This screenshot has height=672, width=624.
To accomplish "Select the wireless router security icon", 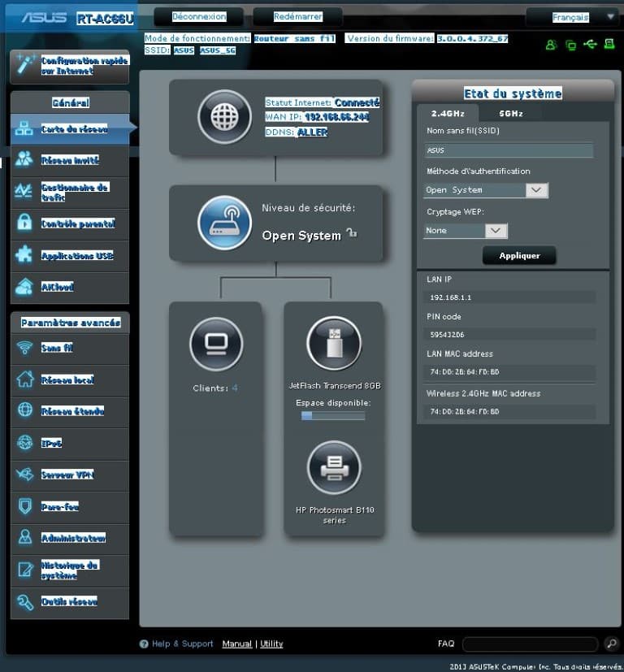I will tap(224, 223).
